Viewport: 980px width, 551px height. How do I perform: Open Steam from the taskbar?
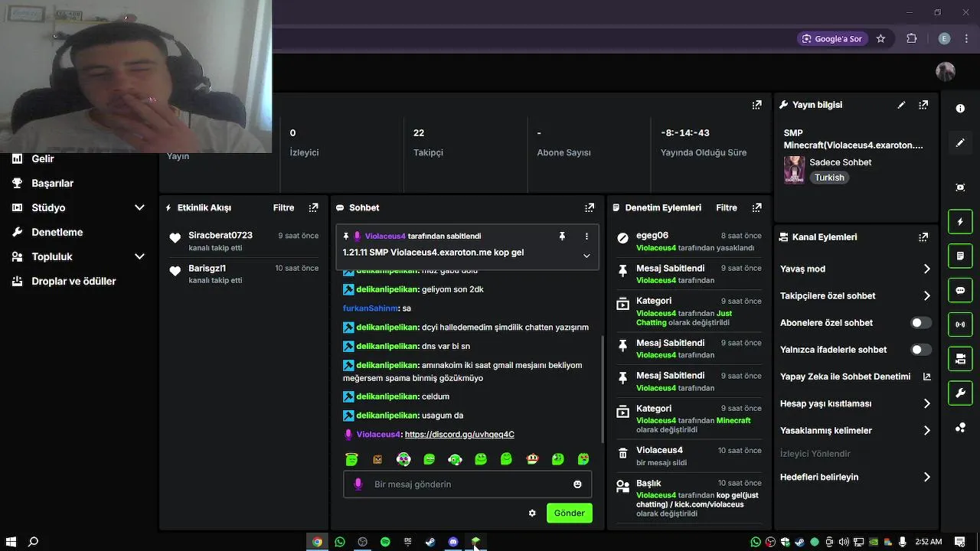point(430,542)
